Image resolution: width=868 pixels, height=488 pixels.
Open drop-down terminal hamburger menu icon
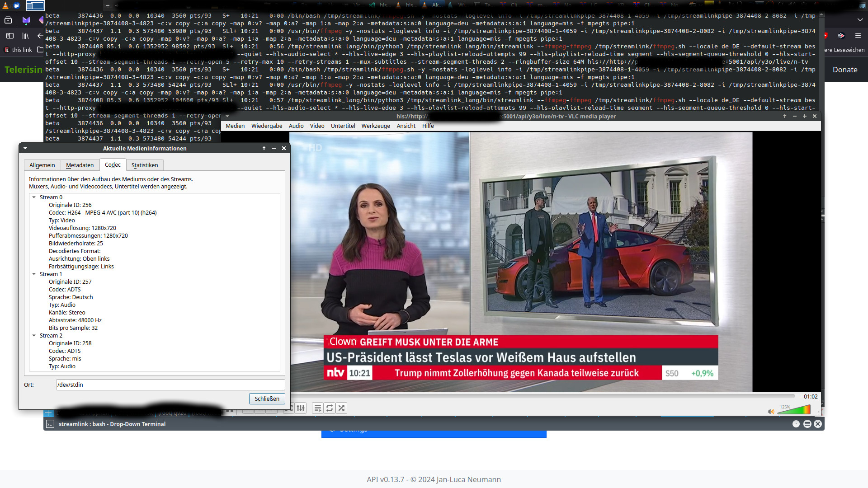(x=807, y=424)
